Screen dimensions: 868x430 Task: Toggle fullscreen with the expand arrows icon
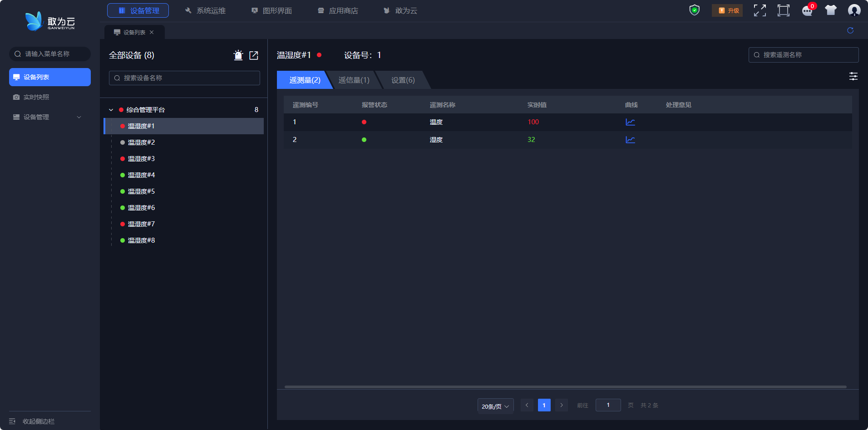point(760,10)
